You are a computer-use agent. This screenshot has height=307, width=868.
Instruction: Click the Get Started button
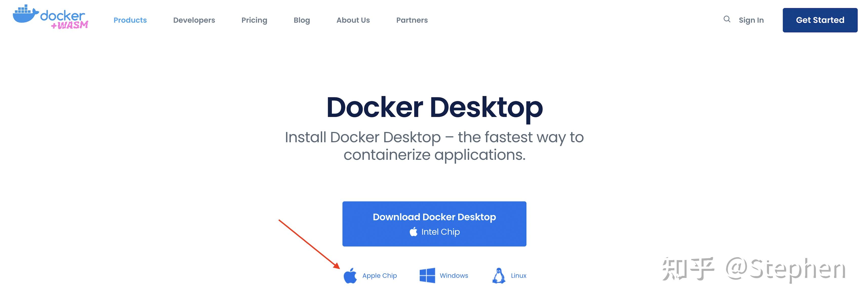(820, 20)
